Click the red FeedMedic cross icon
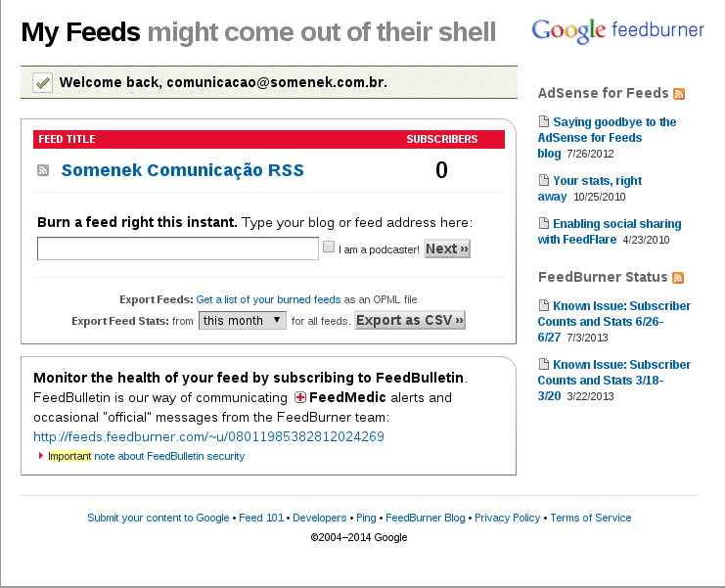This screenshot has height=588, width=725. click(x=301, y=398)
